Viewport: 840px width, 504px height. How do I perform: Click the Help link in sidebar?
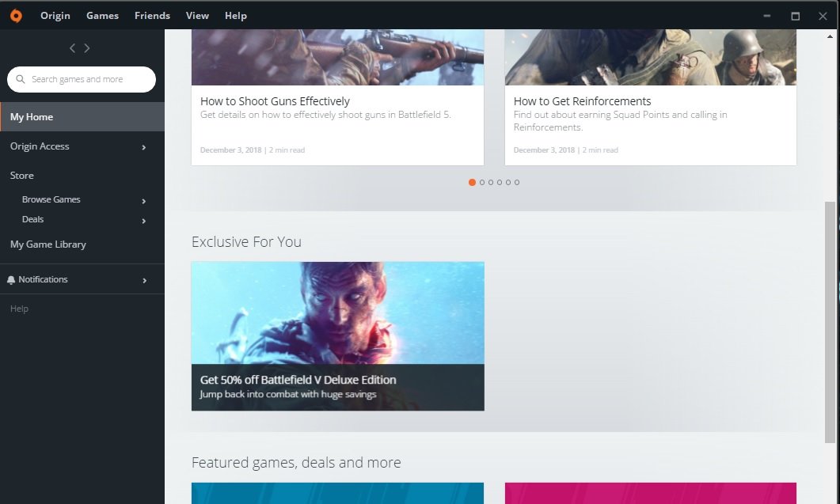19,309
